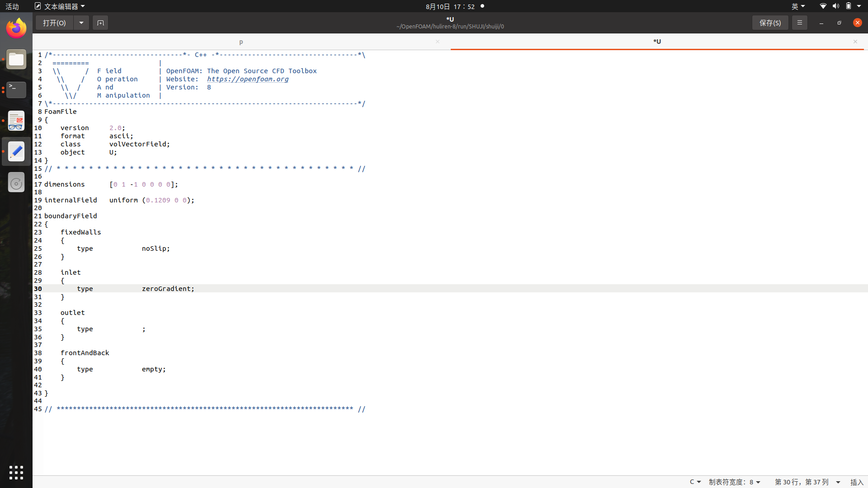The image size is (868, 488).
Task: Click the text editor icon in the dock
Action: point(16,151)
